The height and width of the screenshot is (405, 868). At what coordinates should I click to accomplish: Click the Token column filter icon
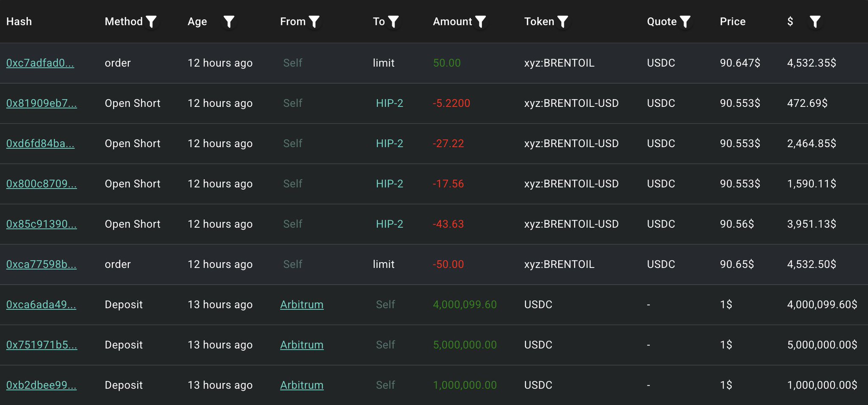(562, 22)
